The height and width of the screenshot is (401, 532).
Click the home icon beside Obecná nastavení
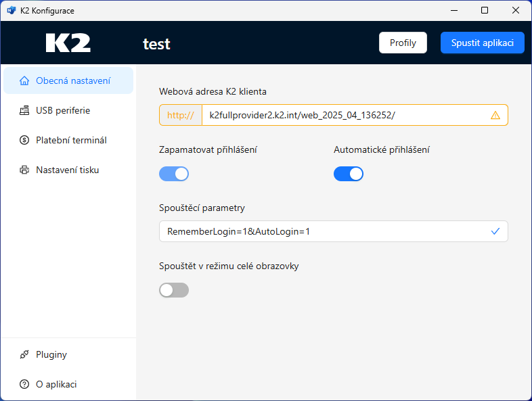click(x=24, y=81)
